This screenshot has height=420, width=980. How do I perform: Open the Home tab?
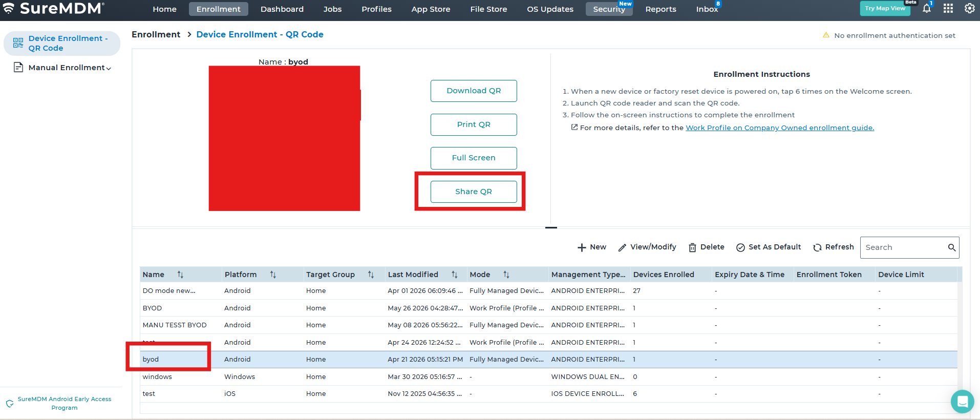(x=164, y=9)
